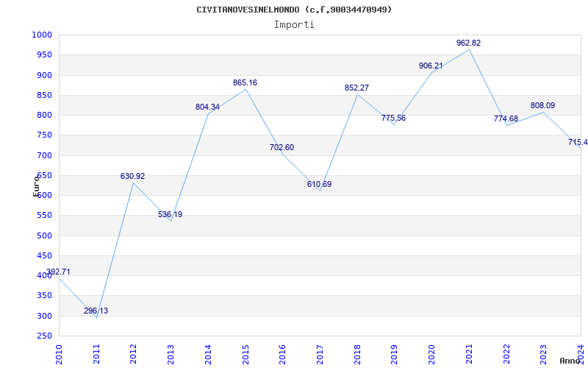
Task: Click the 906.21 value label
Action: (431, 66)
